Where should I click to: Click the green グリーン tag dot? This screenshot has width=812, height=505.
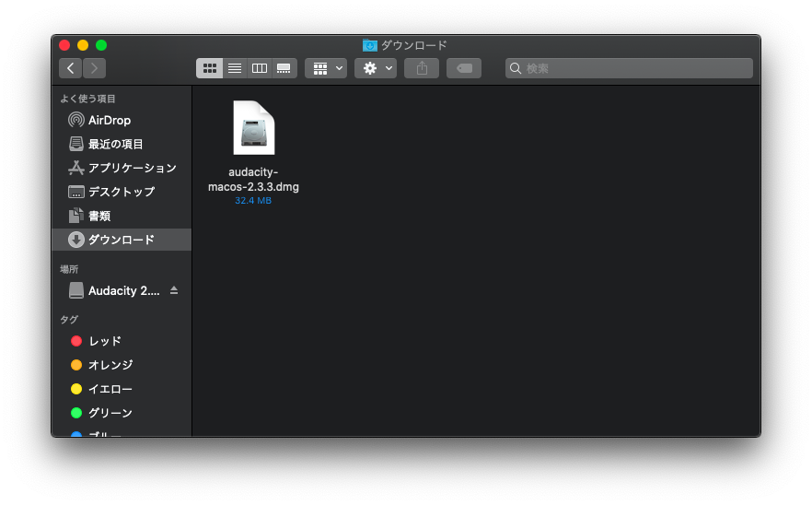click(76, 413)
